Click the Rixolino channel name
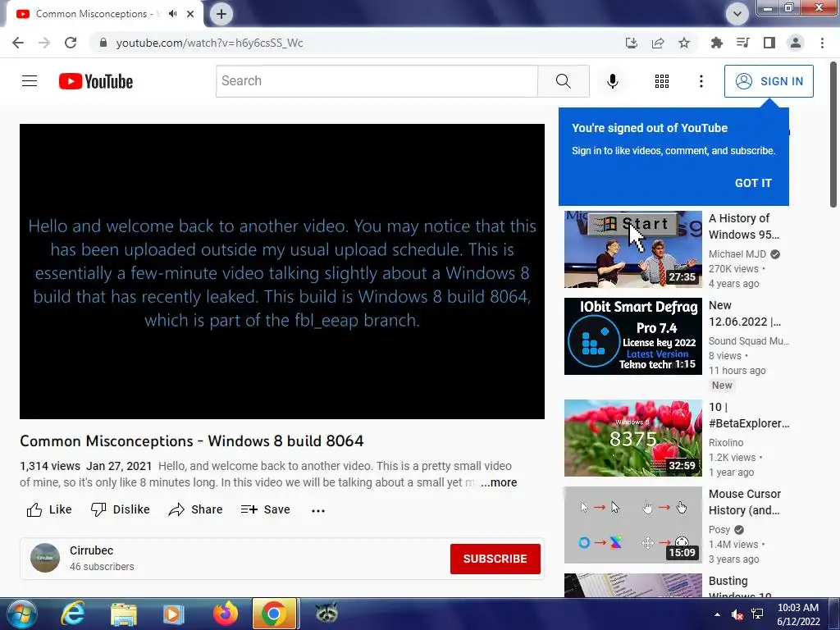 point(726,442)
